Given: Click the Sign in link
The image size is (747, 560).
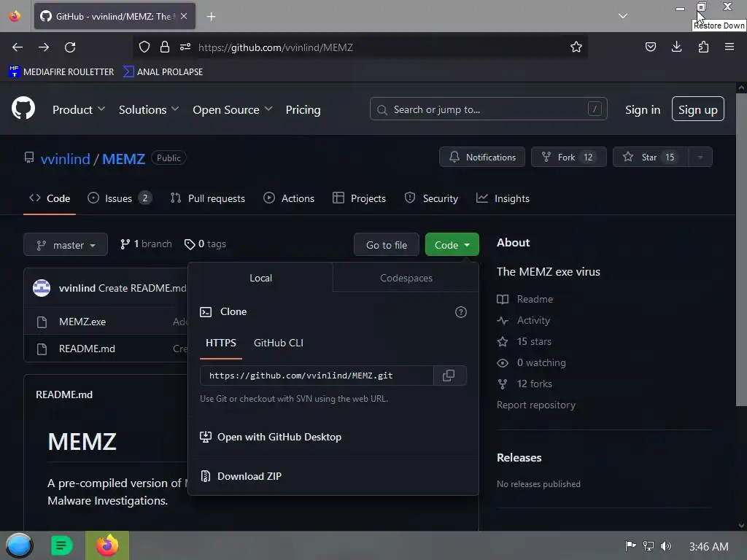Looking at the screenshot, I should coord(643,109).
